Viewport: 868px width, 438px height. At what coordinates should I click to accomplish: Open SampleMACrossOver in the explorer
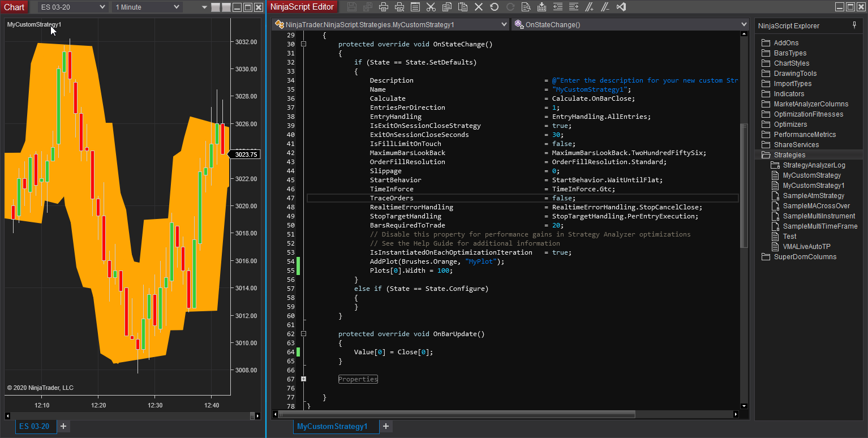816,206
